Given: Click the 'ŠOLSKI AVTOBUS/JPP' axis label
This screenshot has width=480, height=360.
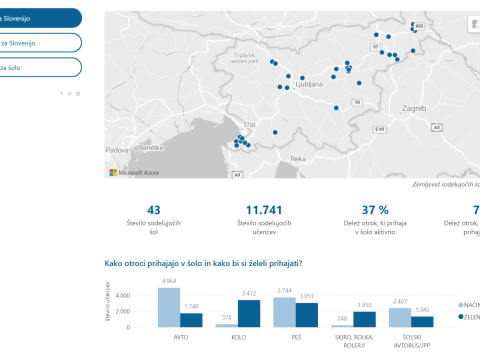Looking at the screenshot, I should pyautogui.click(x=412, y=341).
